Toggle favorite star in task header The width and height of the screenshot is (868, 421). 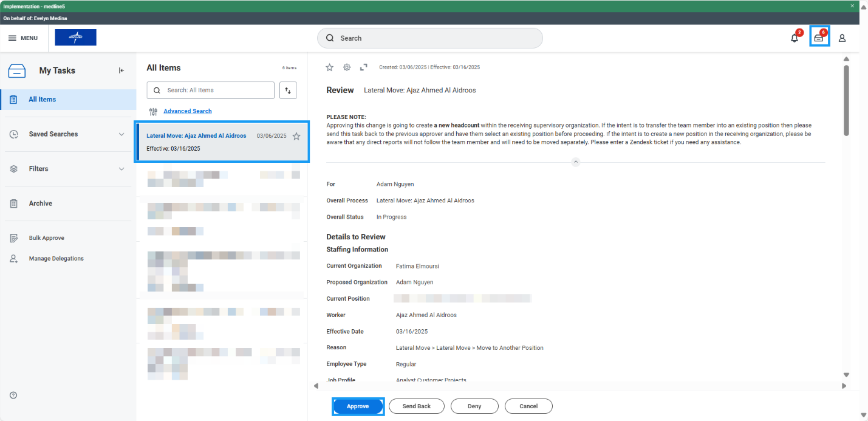point(330,67)
